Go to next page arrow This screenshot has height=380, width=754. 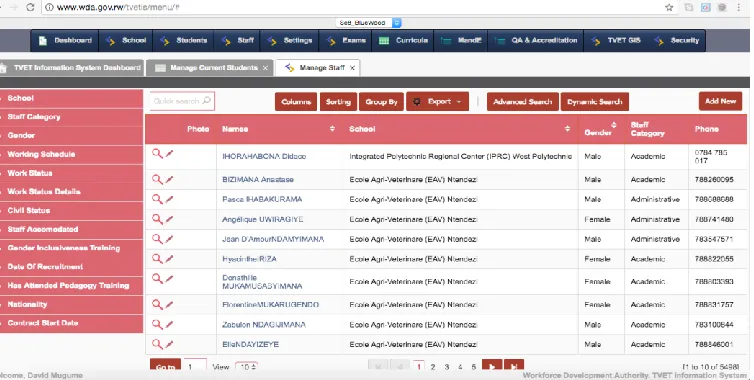(x=492, y=366)
